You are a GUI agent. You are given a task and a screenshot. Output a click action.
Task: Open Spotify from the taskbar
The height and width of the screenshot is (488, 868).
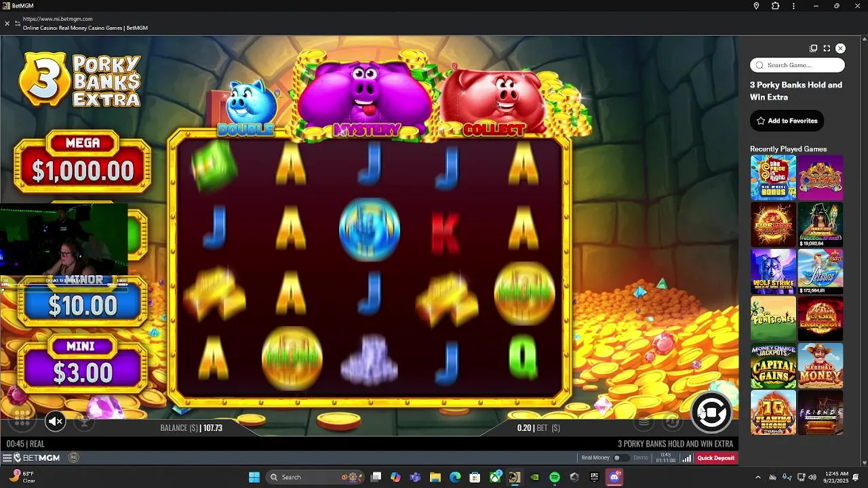point(554,477)
